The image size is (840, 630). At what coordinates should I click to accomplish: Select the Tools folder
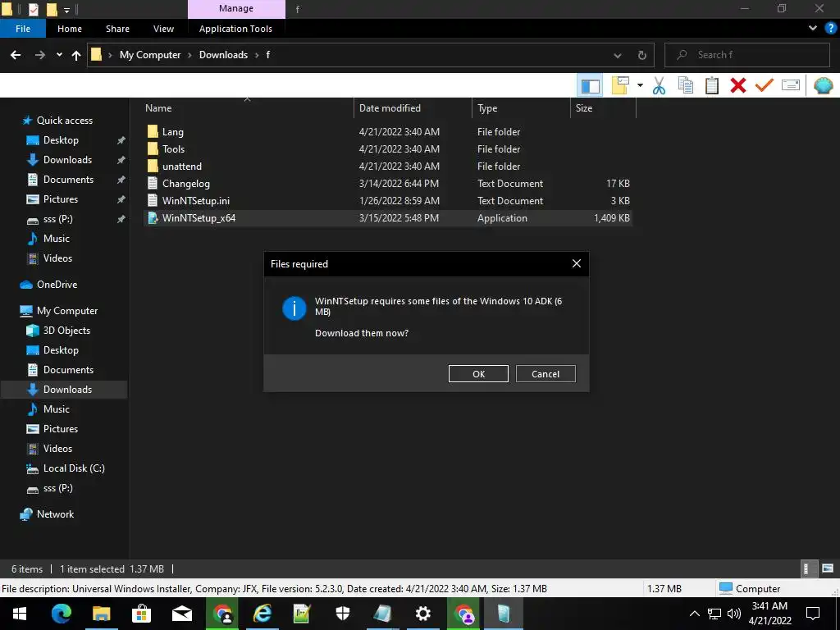point(388,149)
